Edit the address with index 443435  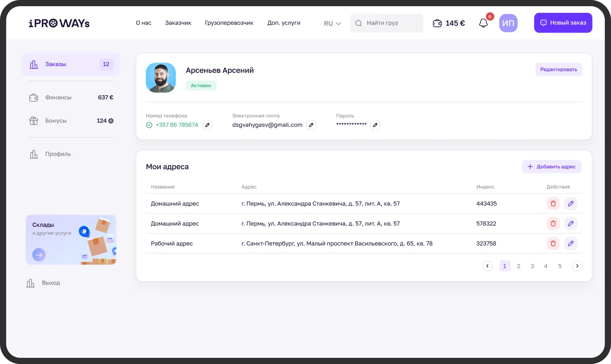pos(570,204)
